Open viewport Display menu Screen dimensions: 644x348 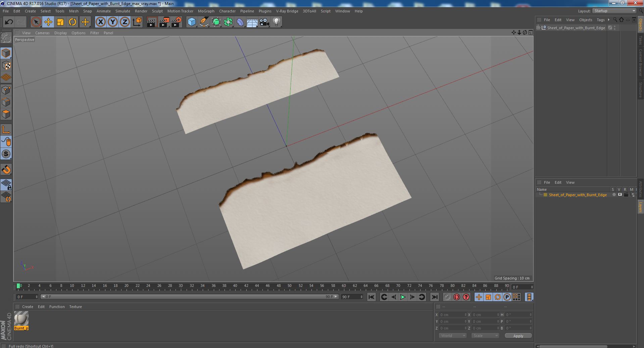click(x=60, y=33)
